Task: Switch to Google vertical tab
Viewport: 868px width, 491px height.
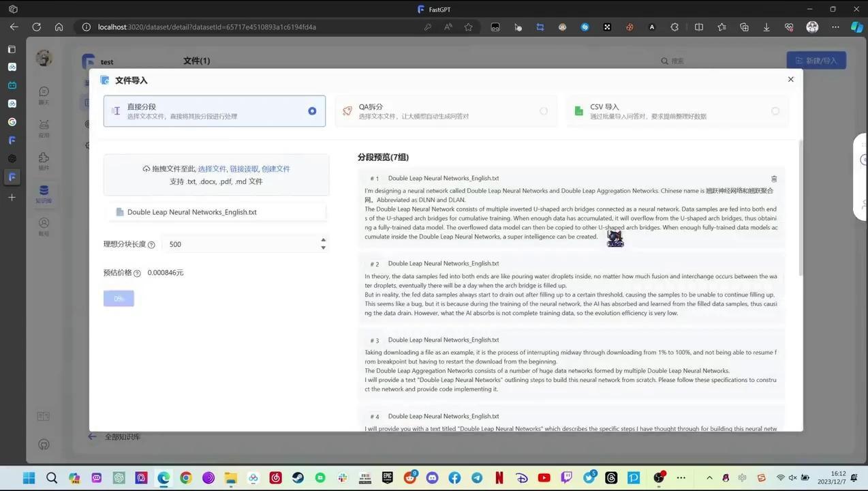Action: pos(12,122)
